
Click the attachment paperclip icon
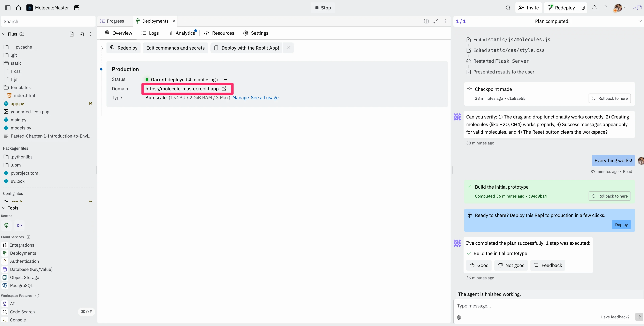click(459, 317)
